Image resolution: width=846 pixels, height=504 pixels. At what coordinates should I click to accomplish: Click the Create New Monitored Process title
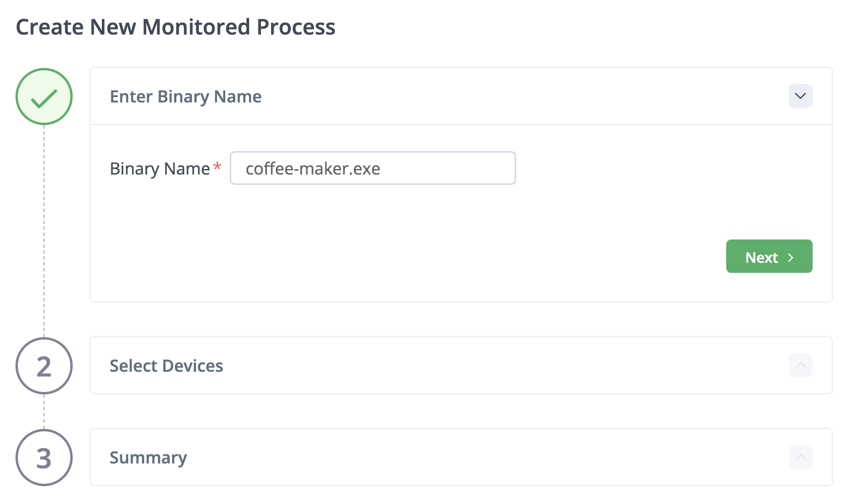[x=175, y=27]
